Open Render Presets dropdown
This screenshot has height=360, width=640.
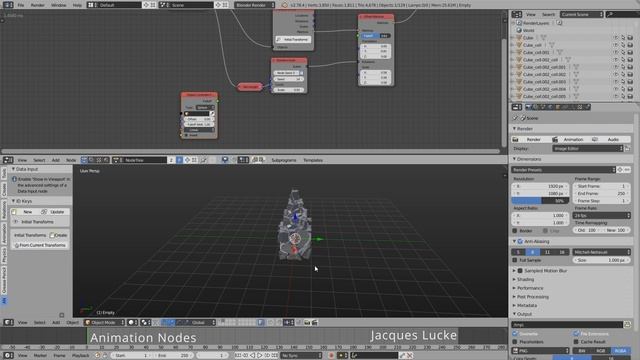[x=563, y=169]
